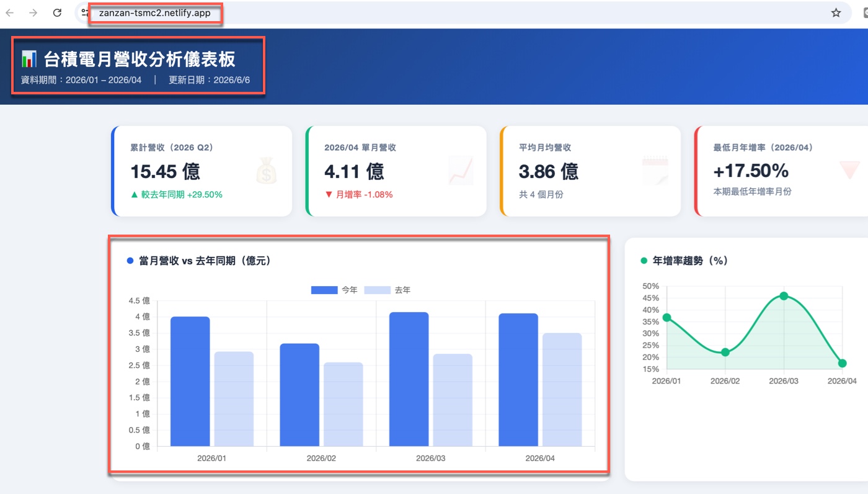Click the 2026/04 單月營收 card label

pyautogui.click(x=360, y=148)
